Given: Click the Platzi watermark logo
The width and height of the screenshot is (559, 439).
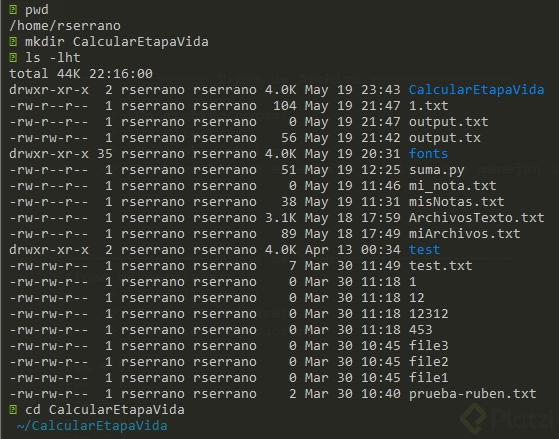Looking at the screenshot, I should pyautogui.click(x=509, y=418).
